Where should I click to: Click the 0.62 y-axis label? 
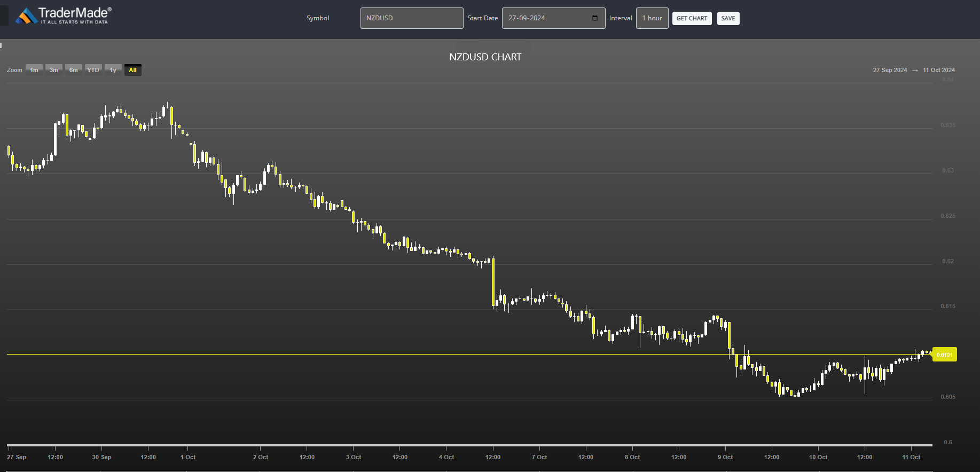pyautogui.click(x=948, y=261)
